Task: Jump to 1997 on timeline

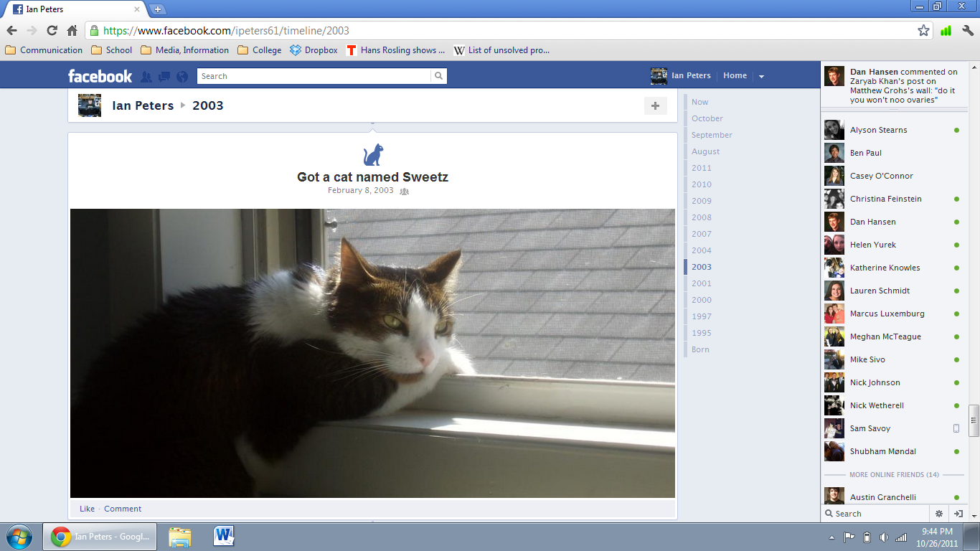Action: 702,316
